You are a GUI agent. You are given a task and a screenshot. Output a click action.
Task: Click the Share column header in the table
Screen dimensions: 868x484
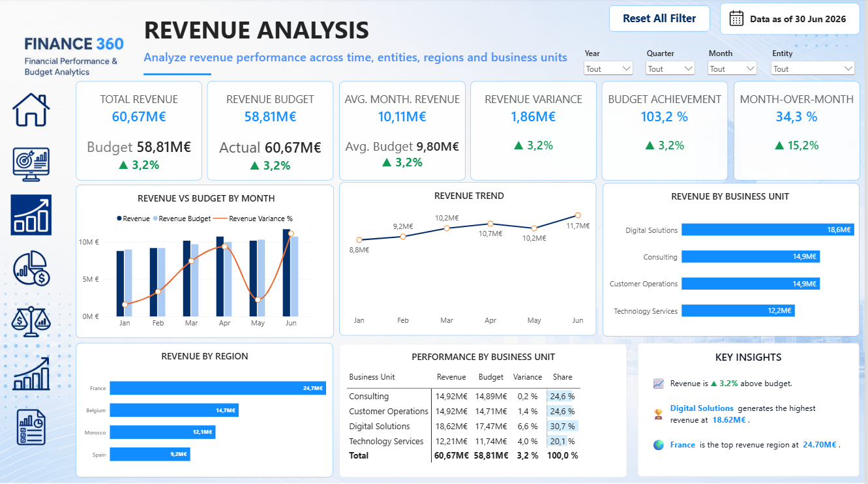(x=562, y=377)
